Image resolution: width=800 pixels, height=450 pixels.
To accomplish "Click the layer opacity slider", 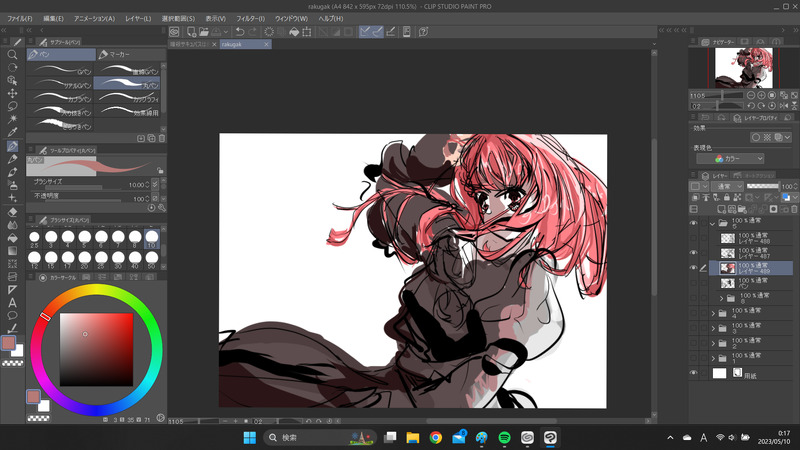I will pyautogui.click(x=763, y=186).
